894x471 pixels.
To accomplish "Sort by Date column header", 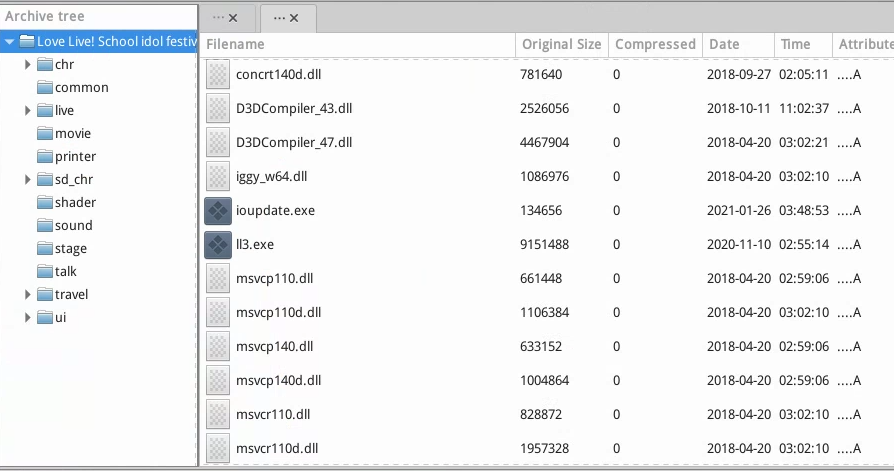I will click(x=738, y=44).
